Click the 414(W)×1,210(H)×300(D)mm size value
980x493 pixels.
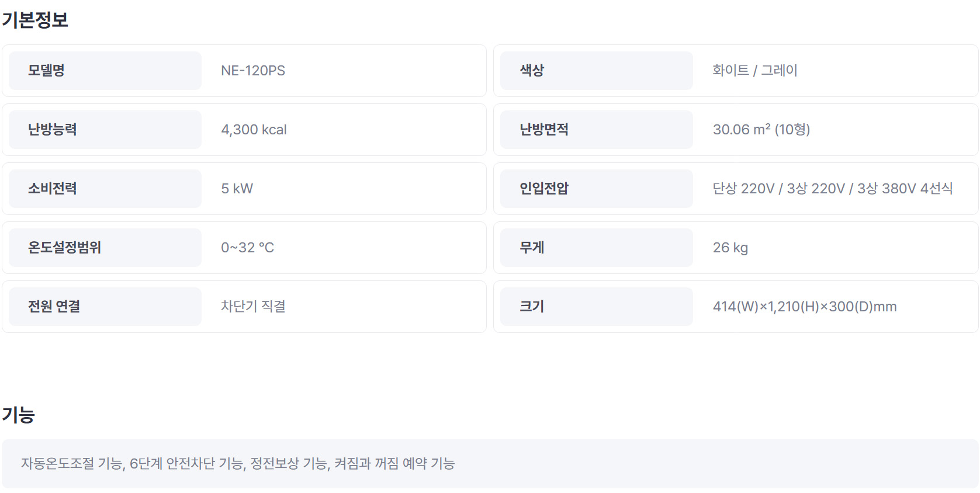[805, 307]
